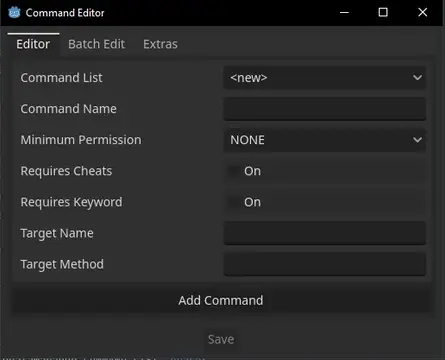Switch to the Extras tab
This screenshot has height=360, width=445.
160,44
